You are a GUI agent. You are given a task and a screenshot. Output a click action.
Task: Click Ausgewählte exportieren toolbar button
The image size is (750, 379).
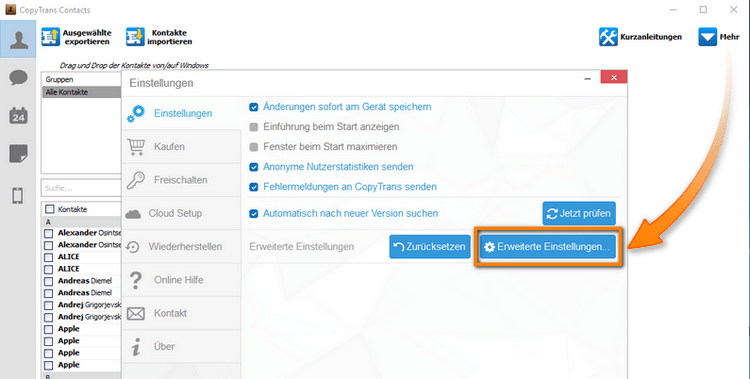click(x=77, y=37)
